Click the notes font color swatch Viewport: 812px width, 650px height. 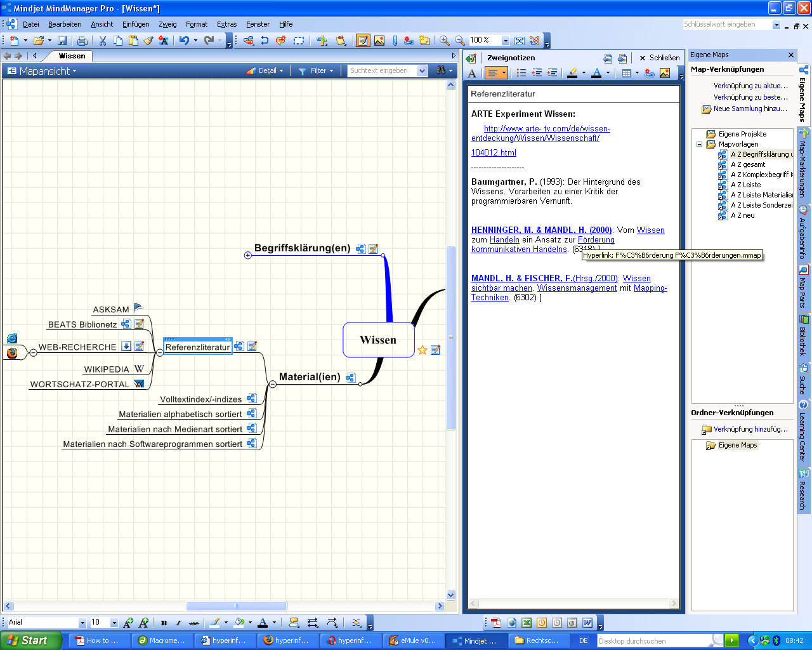point(596,73)
